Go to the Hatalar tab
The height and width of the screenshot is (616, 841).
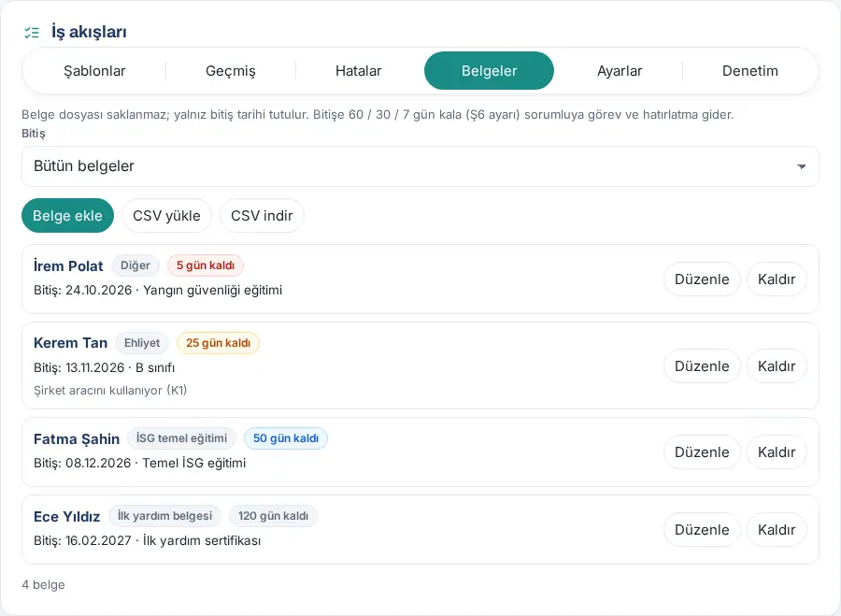(x=358, y=71)
